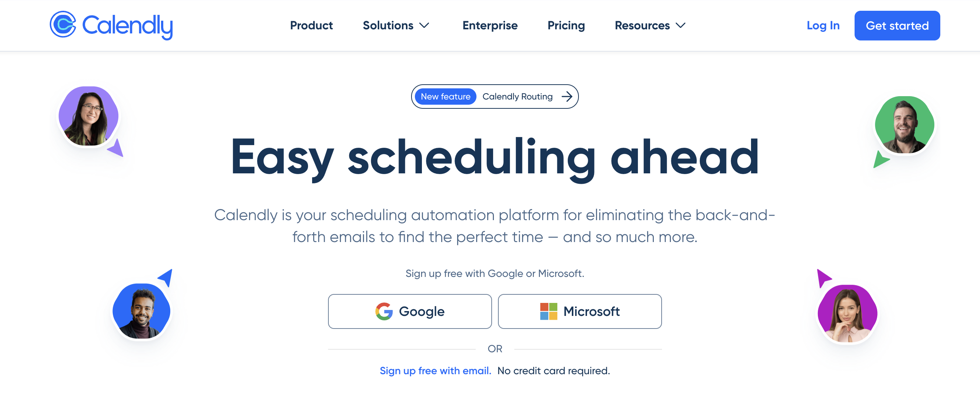Click the Pricing tab
This screenshot has width=980, height=405.
click(566, 25)
